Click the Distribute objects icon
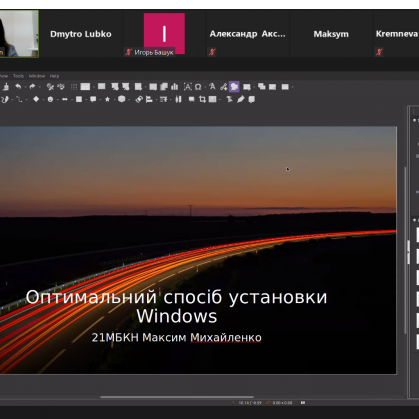The height and width of the screenshot is (419, 419). click(x=179, y=99)
